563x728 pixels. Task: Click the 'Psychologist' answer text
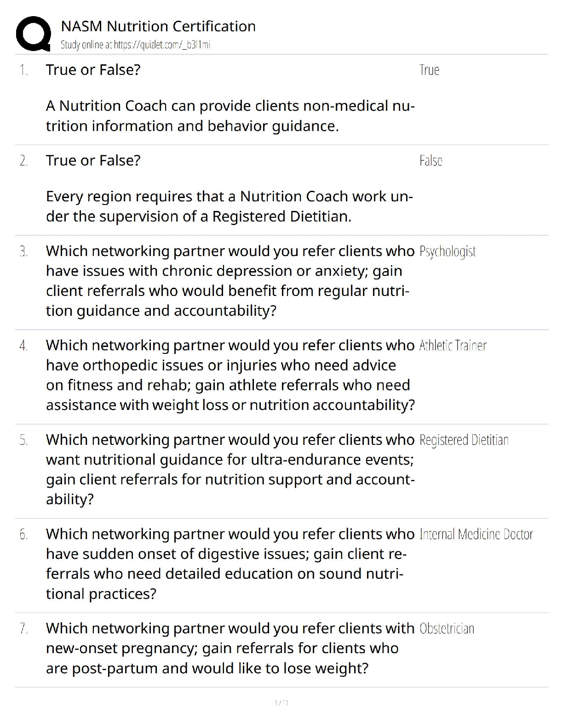[x=447, y=251]
